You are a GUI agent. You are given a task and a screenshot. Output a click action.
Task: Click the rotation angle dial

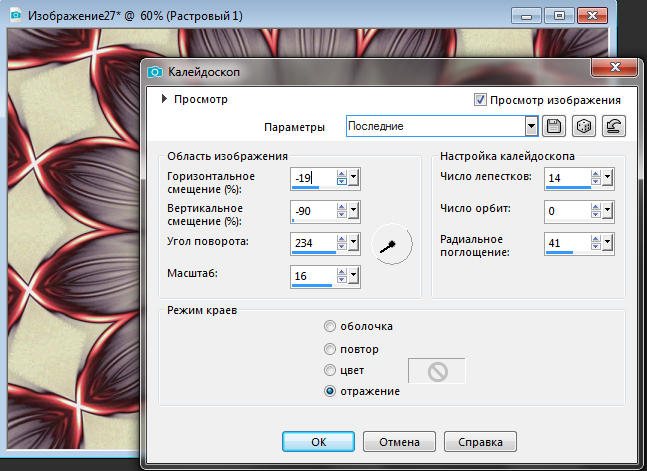[x=391, y=244]
